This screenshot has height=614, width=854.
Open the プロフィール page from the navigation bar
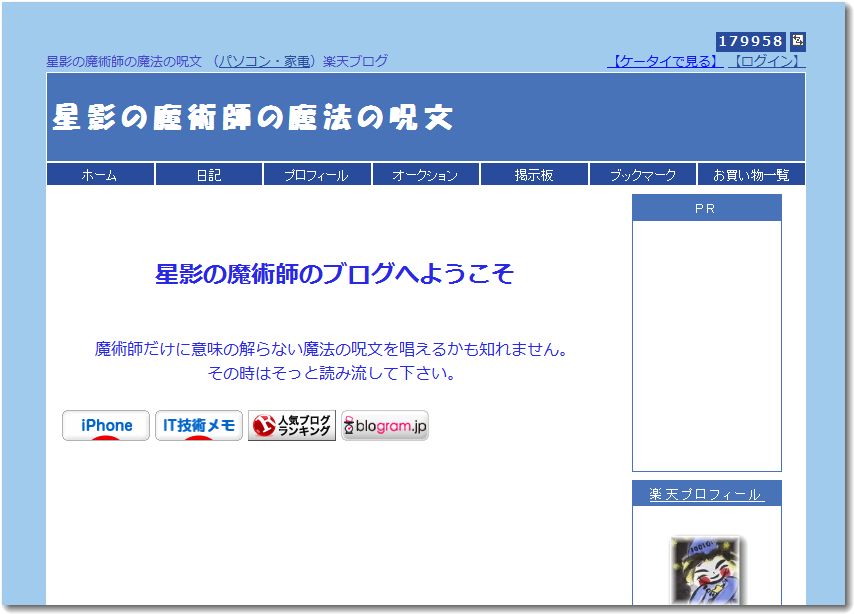click(x=316, y=173)
